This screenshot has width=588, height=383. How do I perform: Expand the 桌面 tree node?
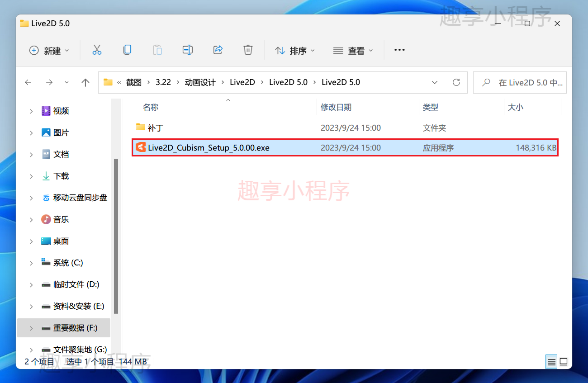pyautogui.click(x=31, y=241)
